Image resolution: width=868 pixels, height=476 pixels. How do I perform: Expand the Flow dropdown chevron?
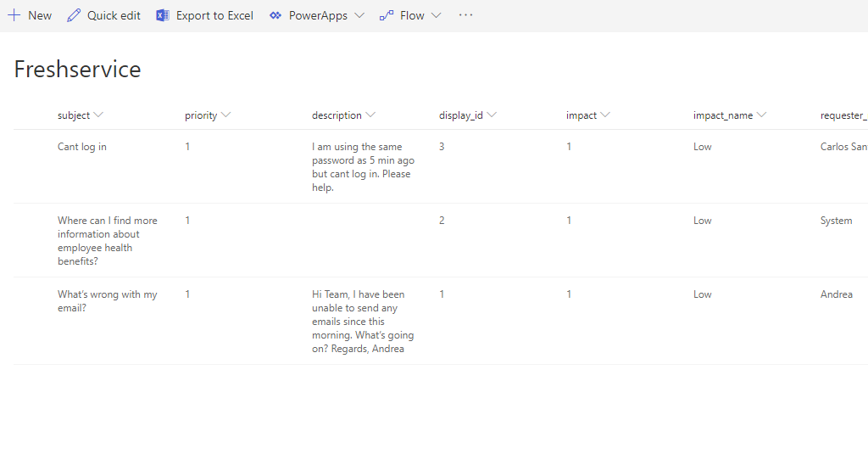click(x=436, y=15)
